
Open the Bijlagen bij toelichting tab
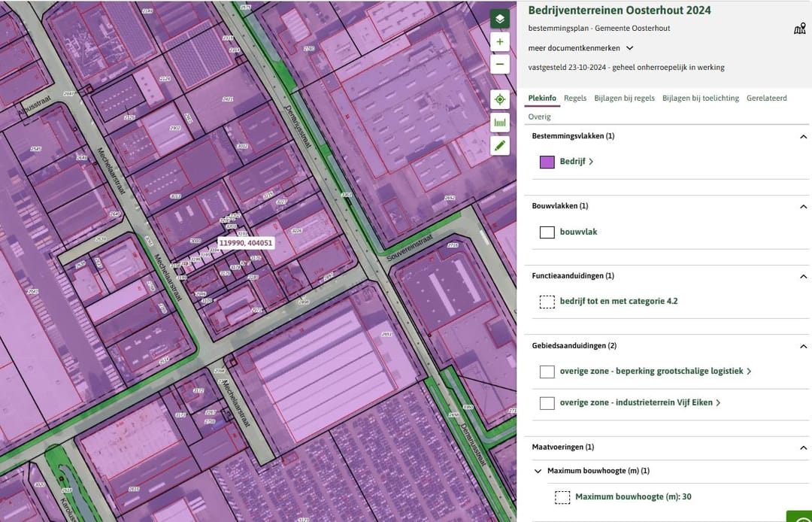pyautogui.click(x=700, y=99)
